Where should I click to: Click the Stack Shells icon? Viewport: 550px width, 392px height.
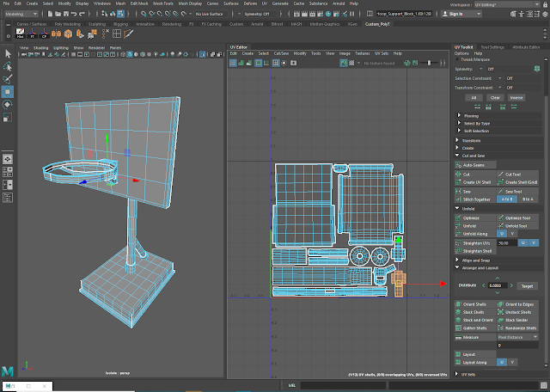coord(457,312)
